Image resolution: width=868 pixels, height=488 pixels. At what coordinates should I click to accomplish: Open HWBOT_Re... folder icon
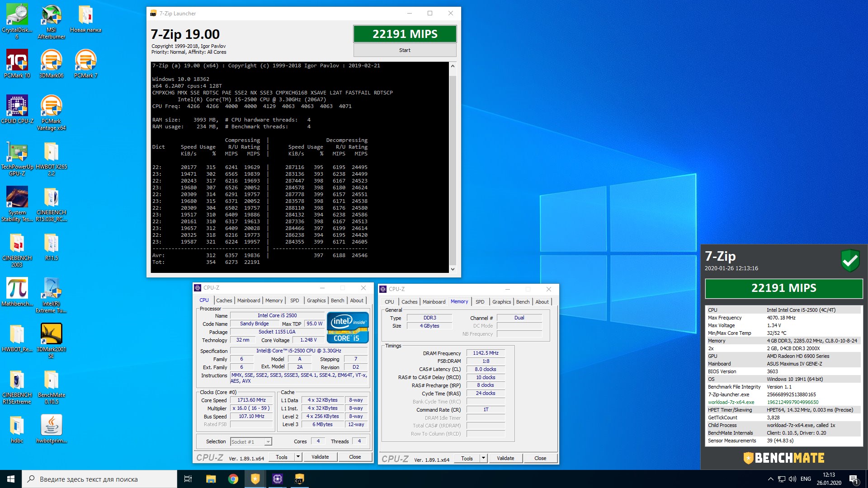point(17,338)
